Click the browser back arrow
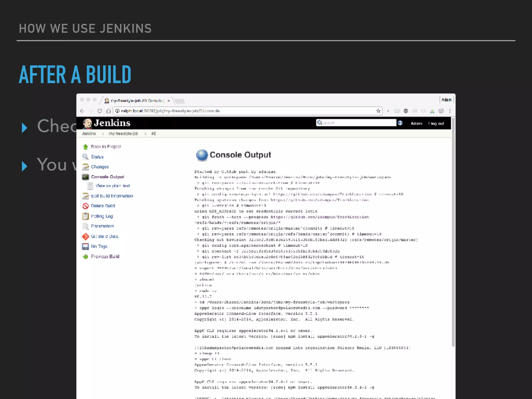Image resolution: width=532 pixels, height=399 pixels. pyautogui.click(x=82, y=111)
